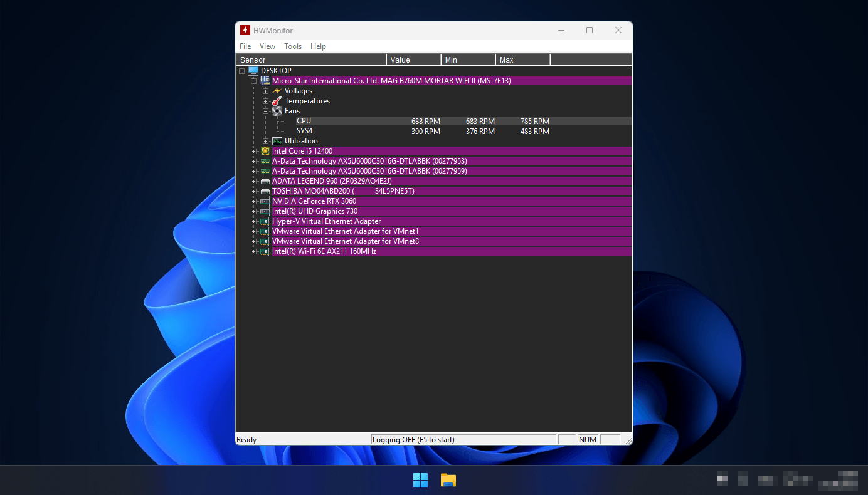Select the NVIDIA GeForce RTX 3060 label
The width and height of the screenshot is (868, 495).
314,201
